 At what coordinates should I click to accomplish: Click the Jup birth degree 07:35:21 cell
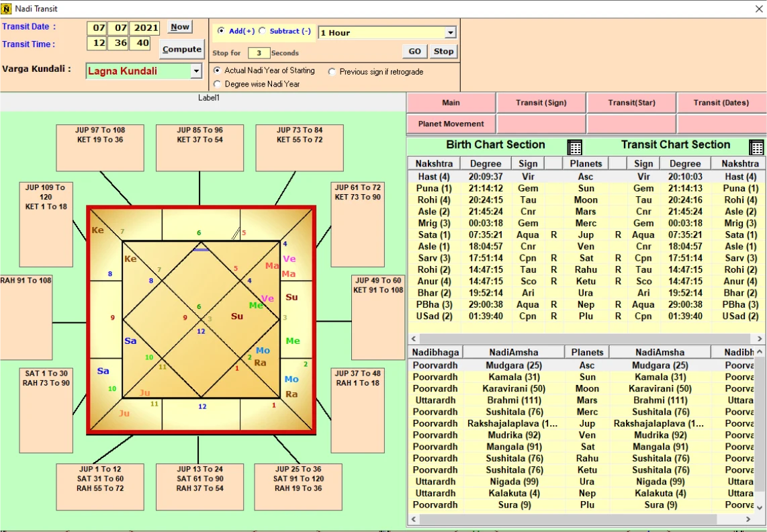point(486,235)
